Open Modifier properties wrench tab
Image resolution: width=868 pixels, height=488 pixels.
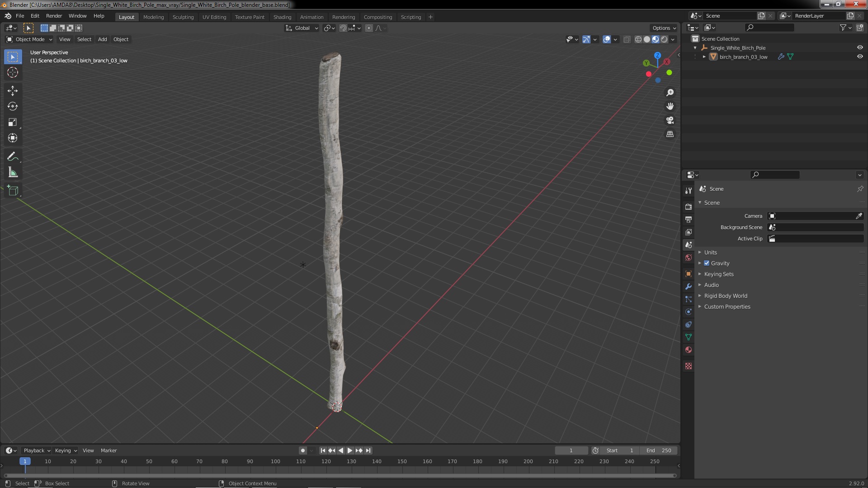(x=689, y=286)
